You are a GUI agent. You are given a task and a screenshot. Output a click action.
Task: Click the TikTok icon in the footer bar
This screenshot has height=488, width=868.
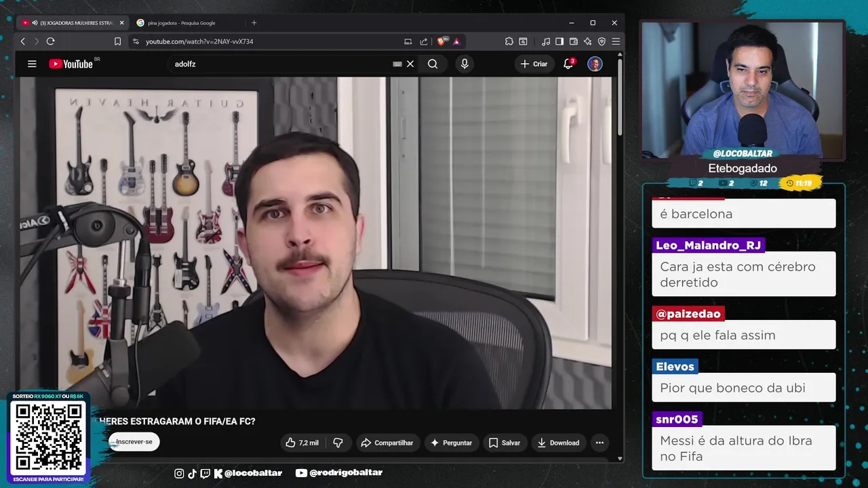[192, 473]
